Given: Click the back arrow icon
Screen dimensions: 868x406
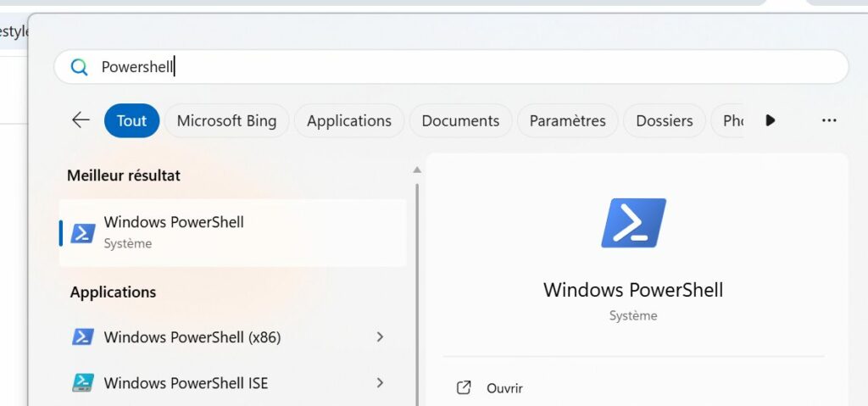Looking at the screenshot, I should point(81,120).
